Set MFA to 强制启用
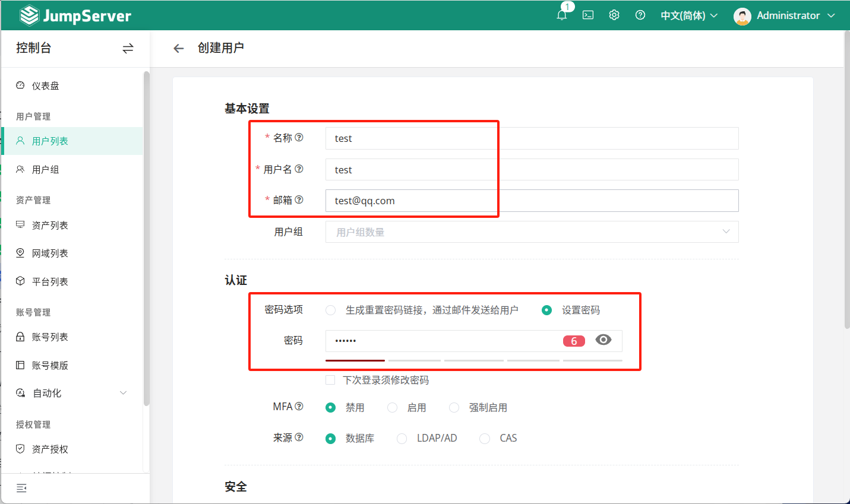The image size is (850, 504). pyautogui.click(x=454, y=407)
